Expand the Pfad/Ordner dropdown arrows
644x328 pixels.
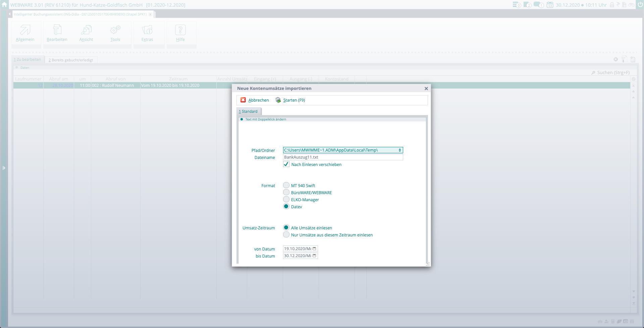click(400, 150)
